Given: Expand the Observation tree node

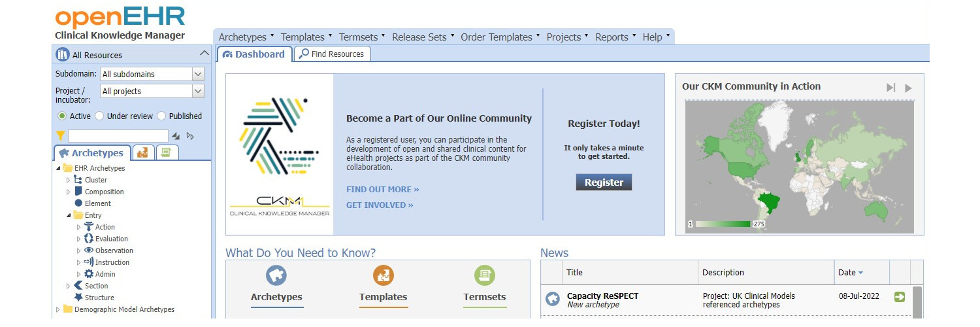Looking at the screenshot, I should pyautogui.click(x=79, y=250).
